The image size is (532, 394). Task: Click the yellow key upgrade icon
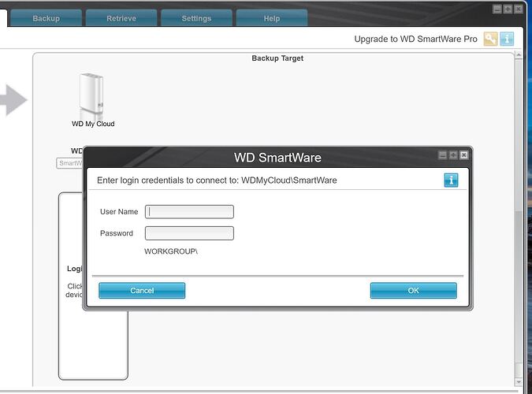coord(490,39)
